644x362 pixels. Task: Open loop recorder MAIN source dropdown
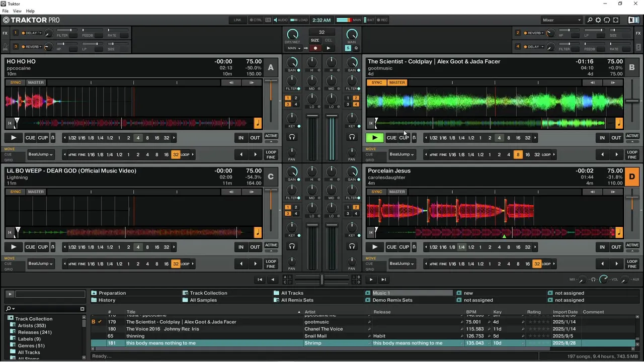pyautogui.click(x=294, y=48)
